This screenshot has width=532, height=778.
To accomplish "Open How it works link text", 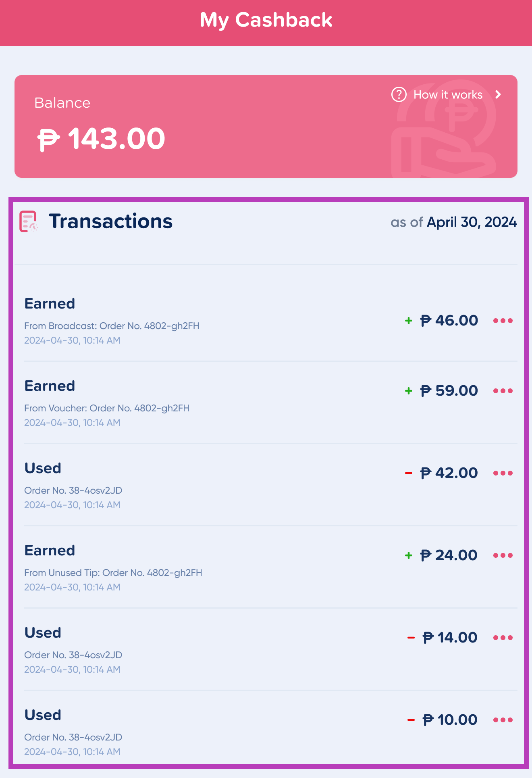I will click(x=448, y=95).
